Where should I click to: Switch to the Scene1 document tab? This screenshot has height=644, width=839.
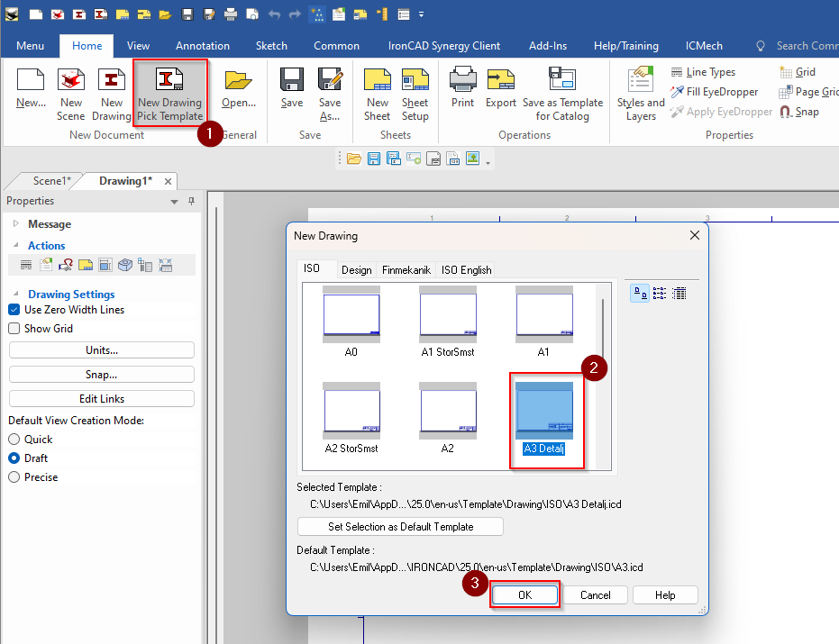(x=52, y=181)
